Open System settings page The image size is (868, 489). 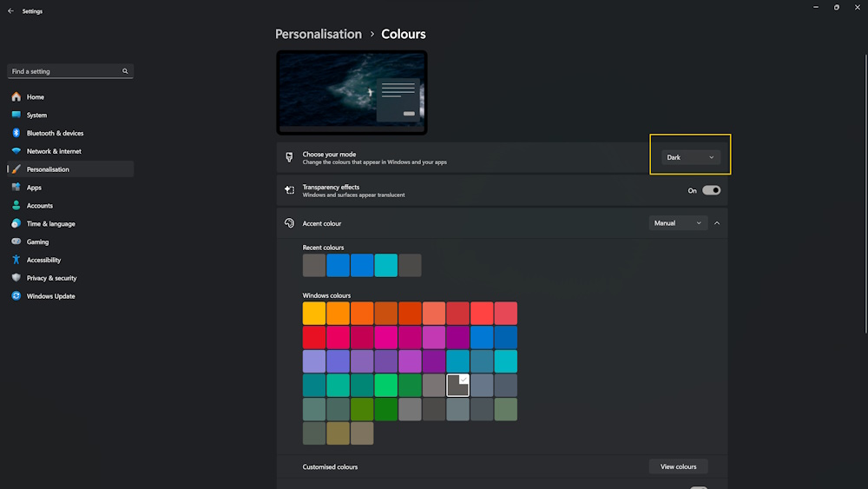(70, 115)
